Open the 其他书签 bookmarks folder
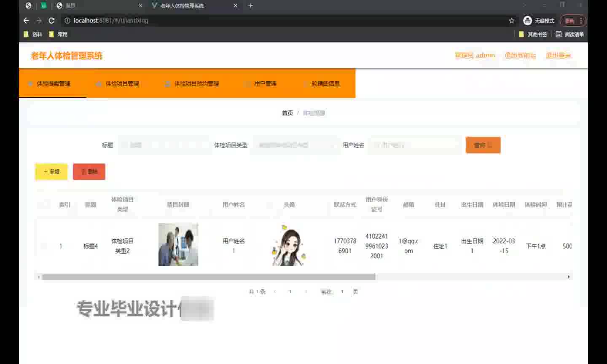 click(x=533, y=35)
